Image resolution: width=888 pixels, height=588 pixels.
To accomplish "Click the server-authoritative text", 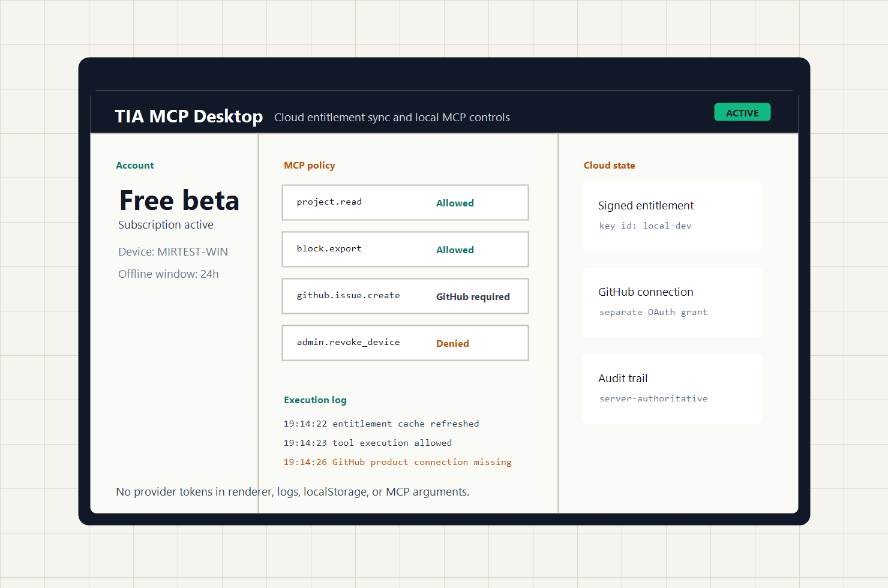I will point(653,398).
